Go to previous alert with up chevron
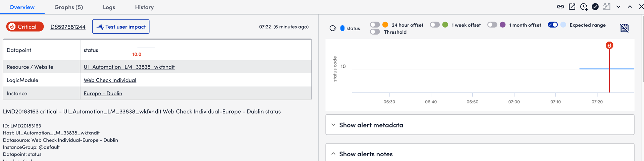 pyautogui.click(x=630, y=7)
